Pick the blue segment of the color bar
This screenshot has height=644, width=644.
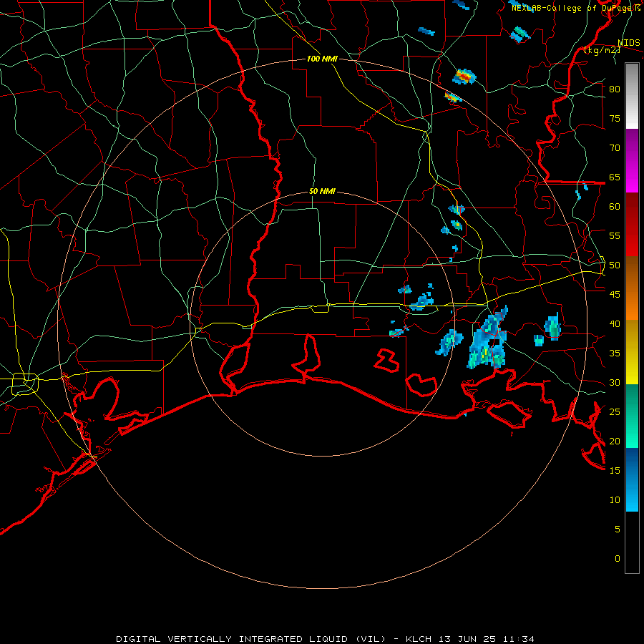[632, 479]
